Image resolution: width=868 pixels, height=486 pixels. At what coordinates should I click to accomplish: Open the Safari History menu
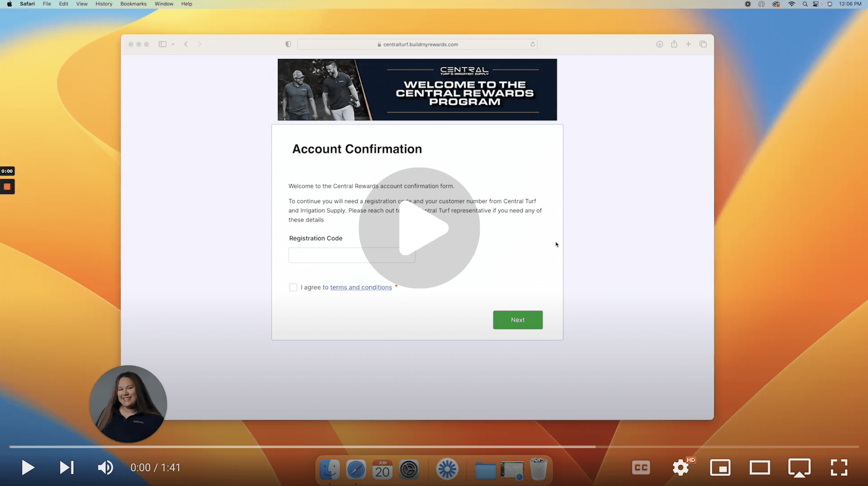(x=104, y=4)
